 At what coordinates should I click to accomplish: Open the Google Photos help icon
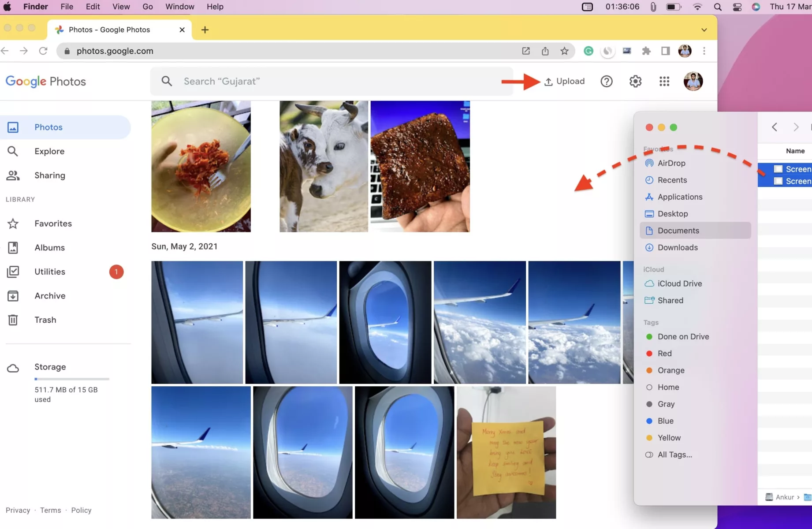[607, 81]
